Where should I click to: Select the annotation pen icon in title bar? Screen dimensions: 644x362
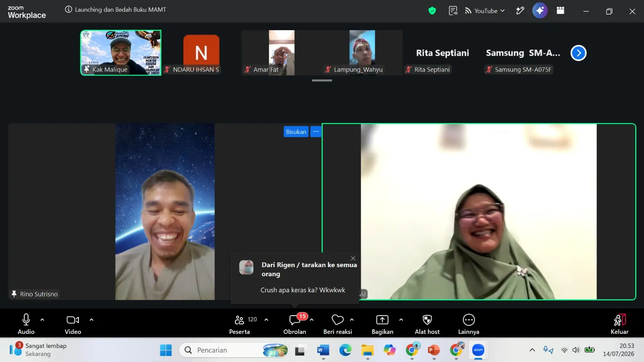tap(520, 11)
